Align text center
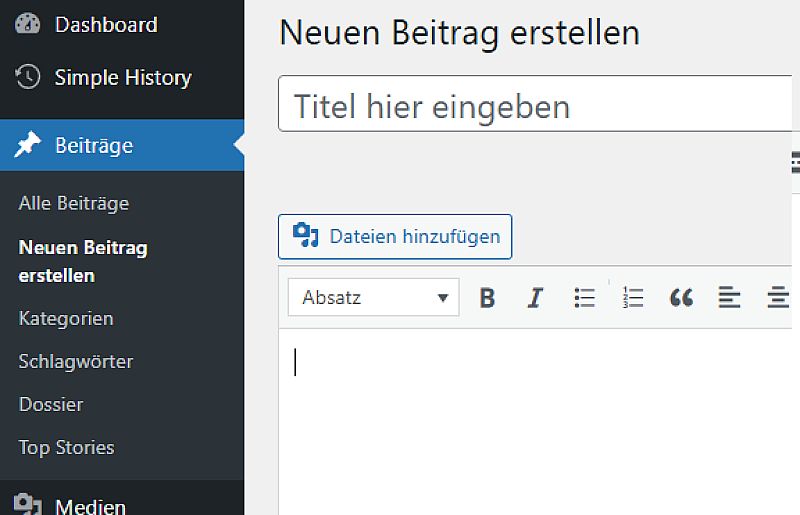The width and height of the screenshot is (800, 515). point(777,298)
